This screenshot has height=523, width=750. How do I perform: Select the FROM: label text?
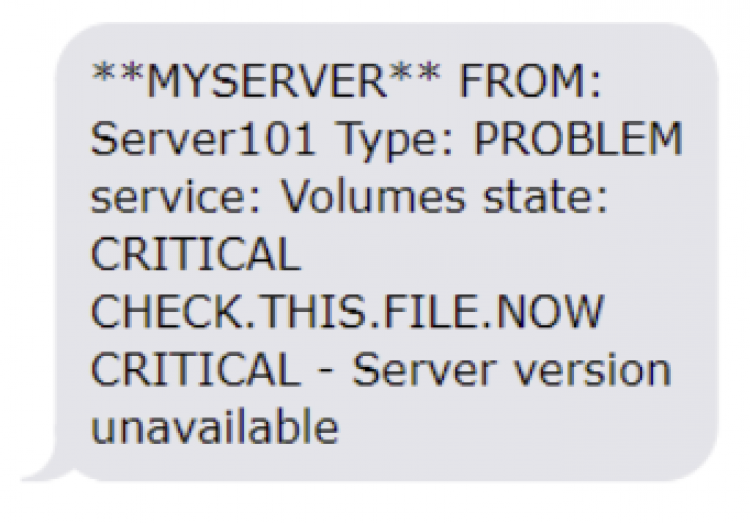[x=530, y=80]
